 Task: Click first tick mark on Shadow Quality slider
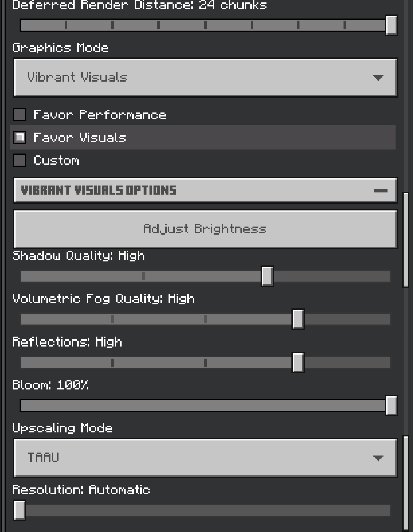[x=144, y=276]
